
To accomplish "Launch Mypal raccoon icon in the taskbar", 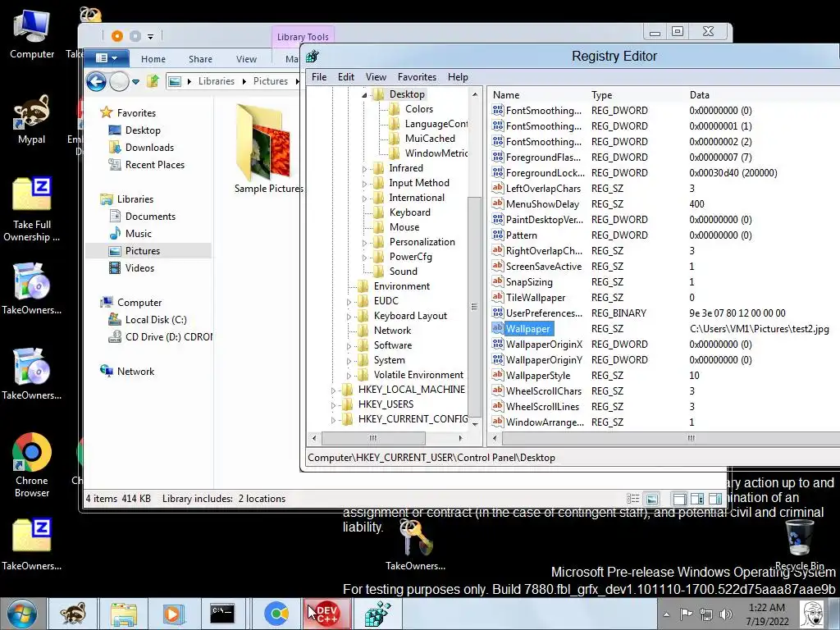I will 73,614.
